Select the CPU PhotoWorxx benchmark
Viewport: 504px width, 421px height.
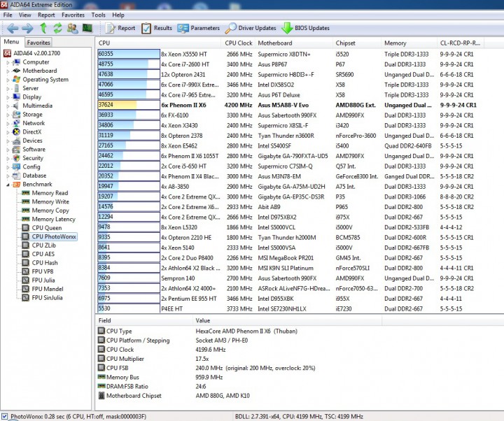coord(54,236)
